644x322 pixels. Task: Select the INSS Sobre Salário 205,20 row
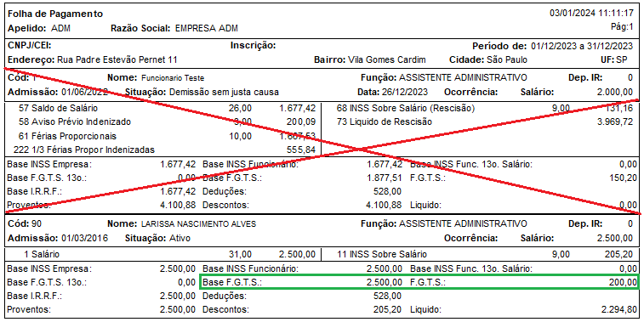click(x=485, y=254)
